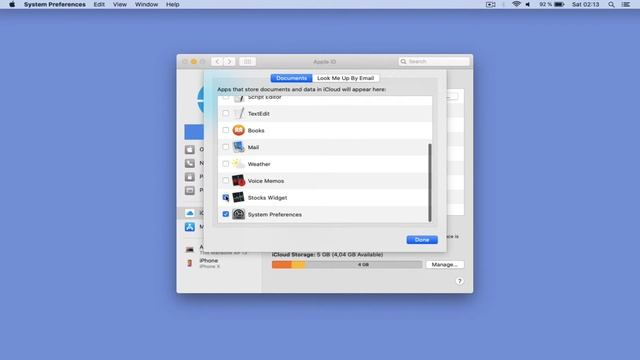Switch to the Documents tab
Image resolution: width=640 pixels, height=360 pixels.
[291, 78]
